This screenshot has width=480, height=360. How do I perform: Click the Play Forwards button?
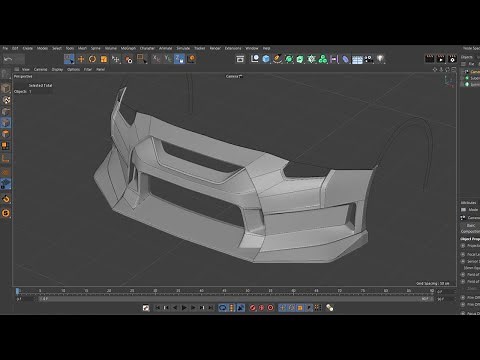tap(184, 308)
